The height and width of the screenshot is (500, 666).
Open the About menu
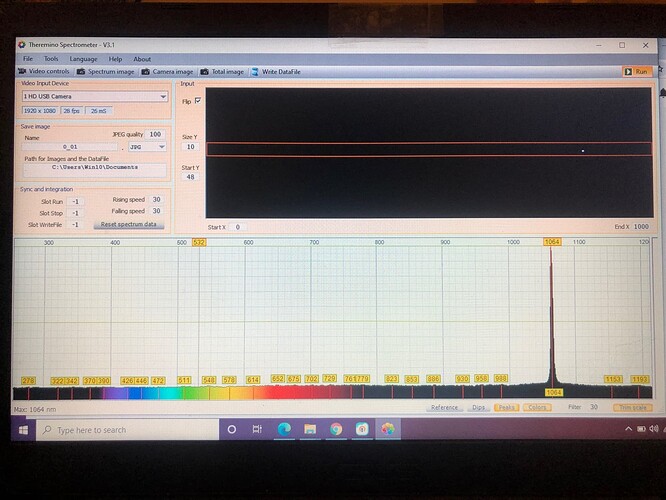(142, 59)
